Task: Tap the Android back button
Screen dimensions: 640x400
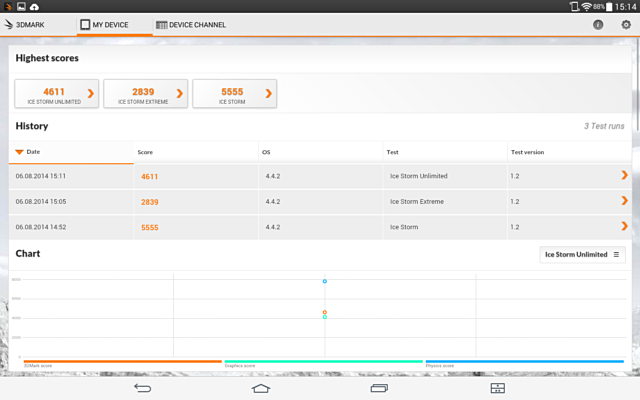Action: pos(142,388)
